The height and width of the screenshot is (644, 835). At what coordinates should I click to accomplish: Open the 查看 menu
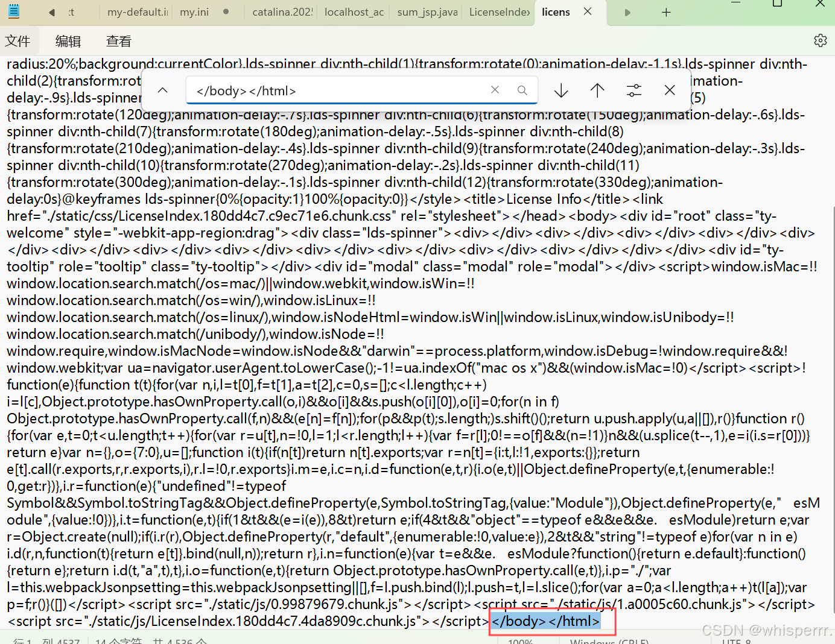pyautogui.click(x=118, y=41)
